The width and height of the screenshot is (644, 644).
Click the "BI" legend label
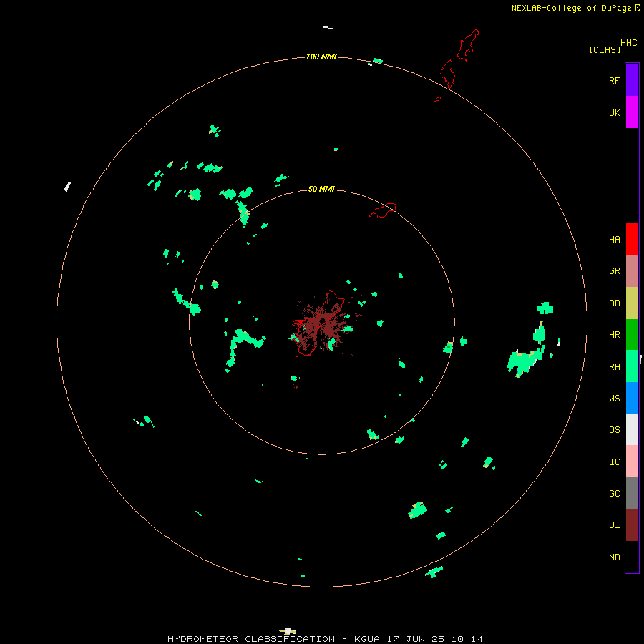tap(614, 525)
